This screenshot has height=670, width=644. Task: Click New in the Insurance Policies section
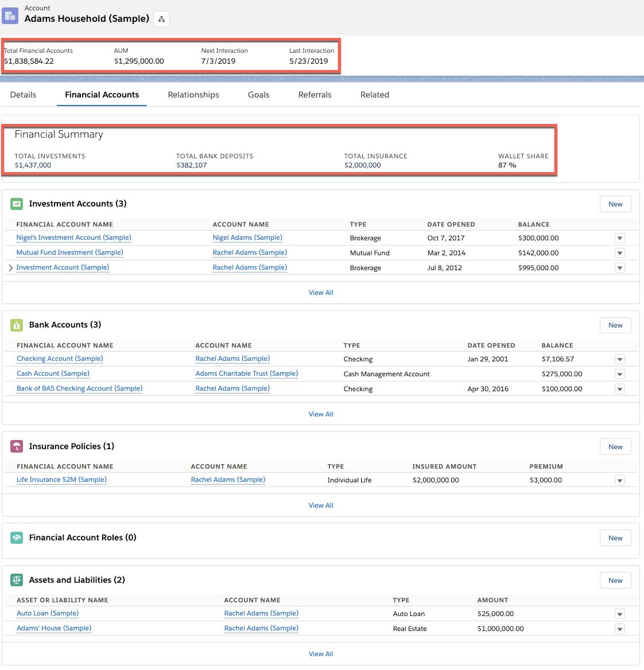615,446
